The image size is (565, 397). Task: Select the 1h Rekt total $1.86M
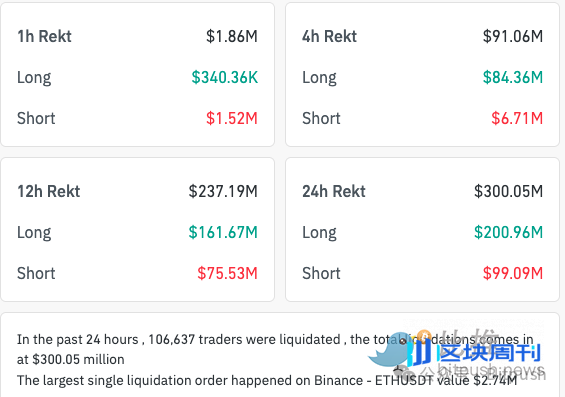(x=232, y=36)
